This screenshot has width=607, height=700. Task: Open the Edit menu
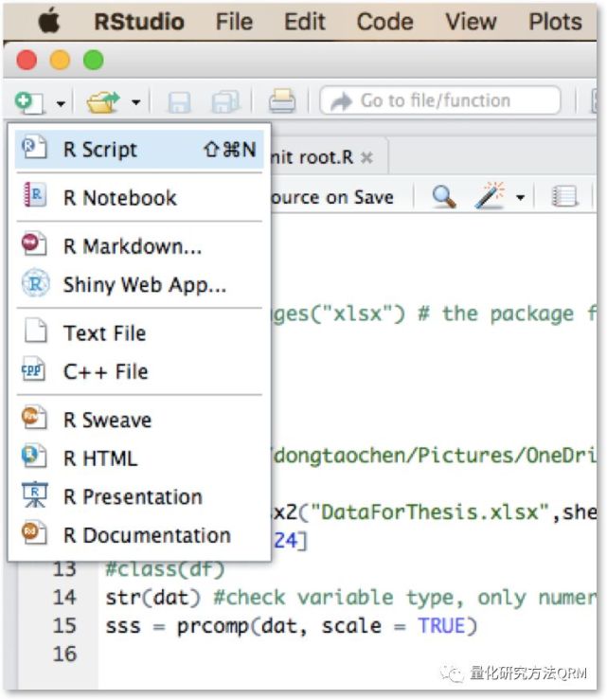[305, 22]
